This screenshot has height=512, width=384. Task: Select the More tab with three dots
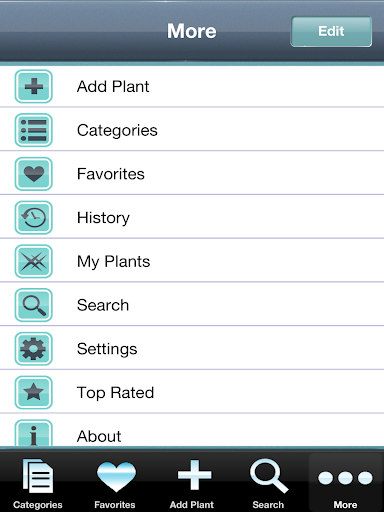[x=345, y=482]
